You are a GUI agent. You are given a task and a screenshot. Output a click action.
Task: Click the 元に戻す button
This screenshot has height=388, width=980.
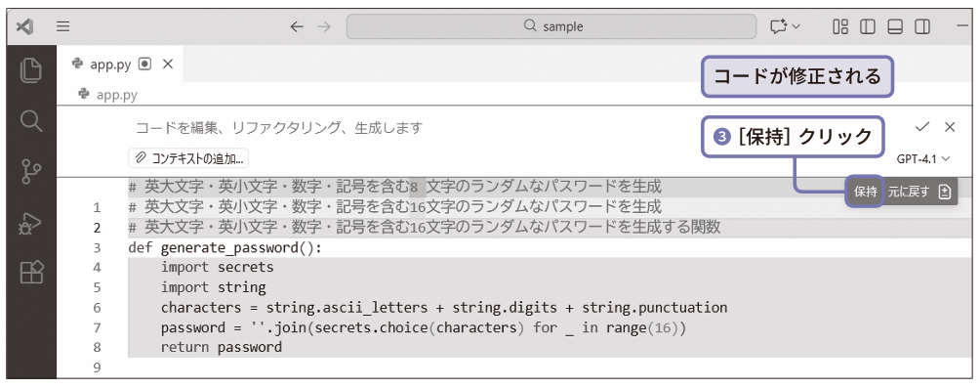pyautogui.click(x=909, y=193)
